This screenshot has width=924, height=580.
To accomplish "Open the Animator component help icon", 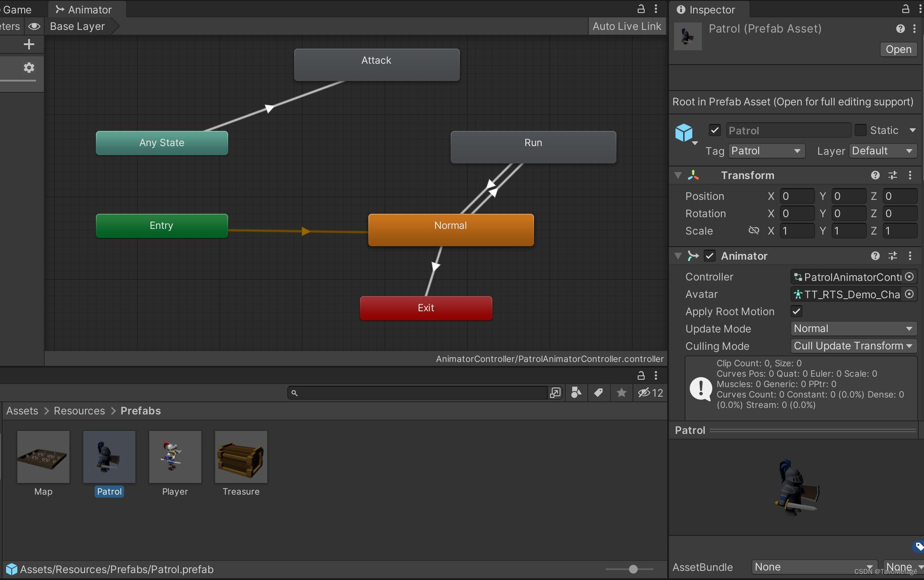I will click(x=875, y=256).
